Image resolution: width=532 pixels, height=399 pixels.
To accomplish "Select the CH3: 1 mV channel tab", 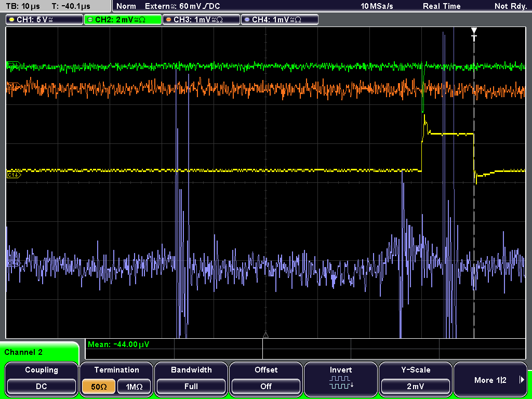I will 201,20.
